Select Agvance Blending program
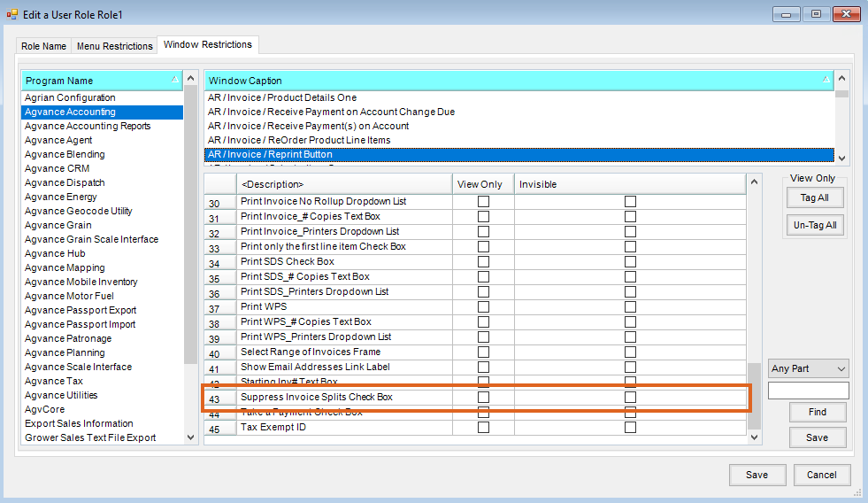 [103, 154]
